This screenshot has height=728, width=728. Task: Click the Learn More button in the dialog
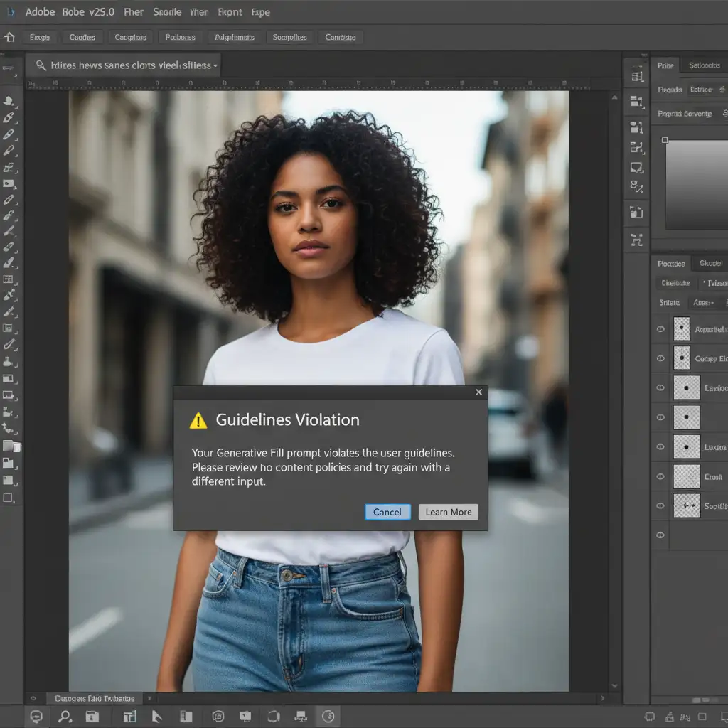coord(448,512)
